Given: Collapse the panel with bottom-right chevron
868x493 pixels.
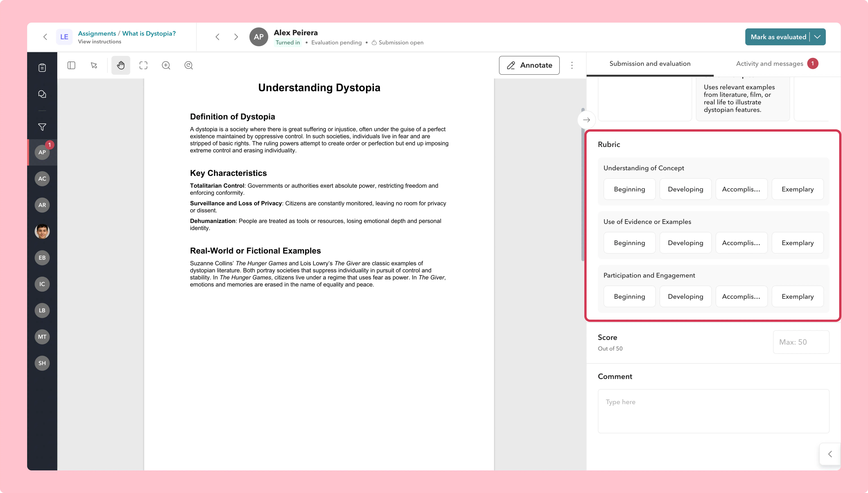Looking at the screenshot, I should [830, 454].
